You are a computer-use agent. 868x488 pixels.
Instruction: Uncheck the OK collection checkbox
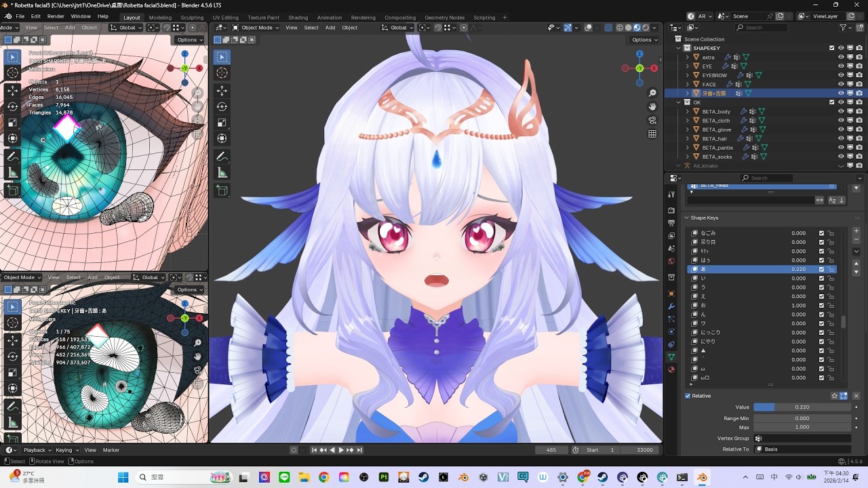[832, 102]
